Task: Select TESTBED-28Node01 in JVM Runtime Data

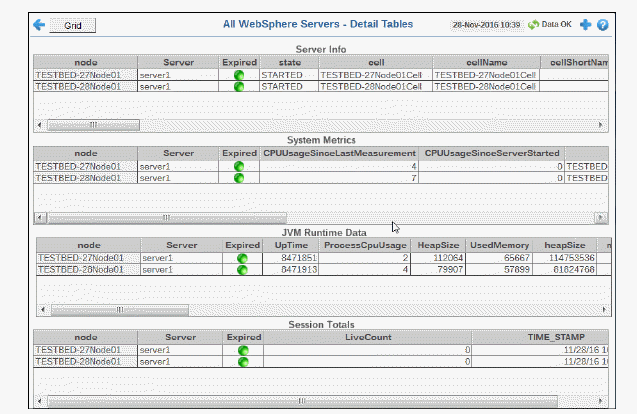Action: click(x=81, y=270)
